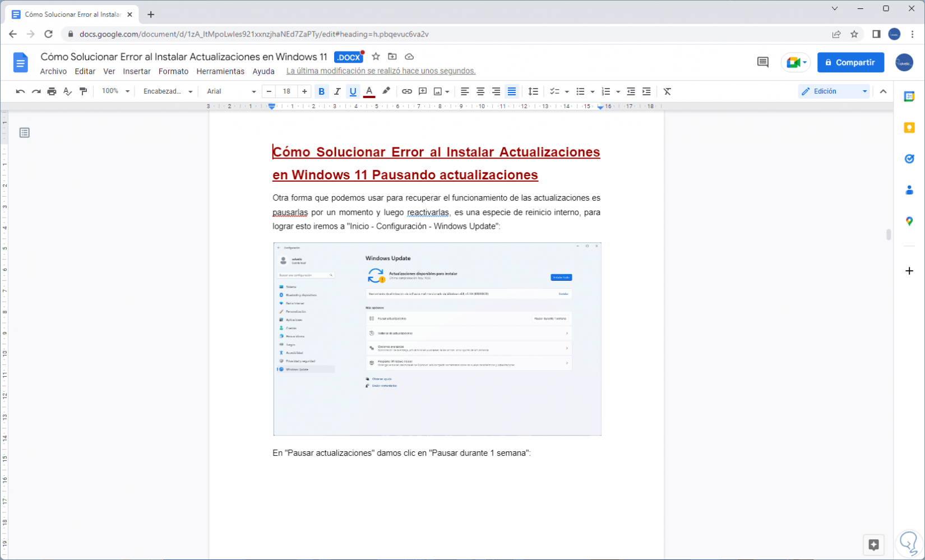Select the Windows Update screenshot image
This screenshot has height=560, width=925.
tap(437, 339)
